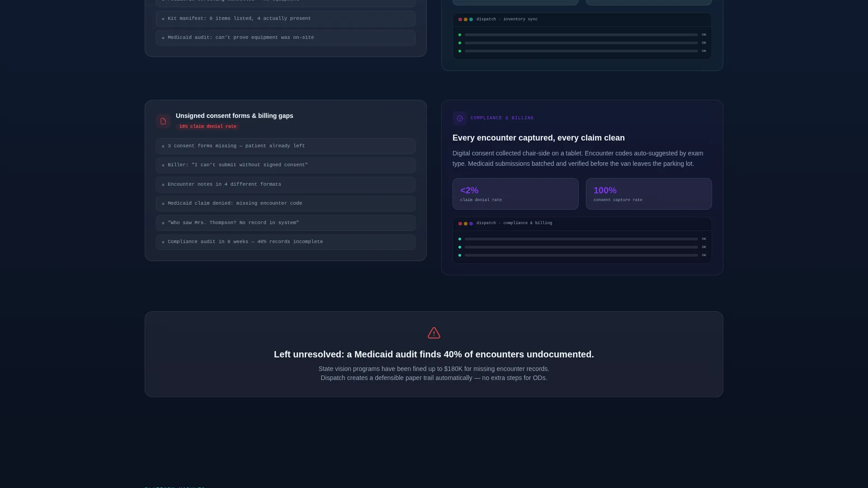Click second progress bar in compliance & billing terminal

581,247
